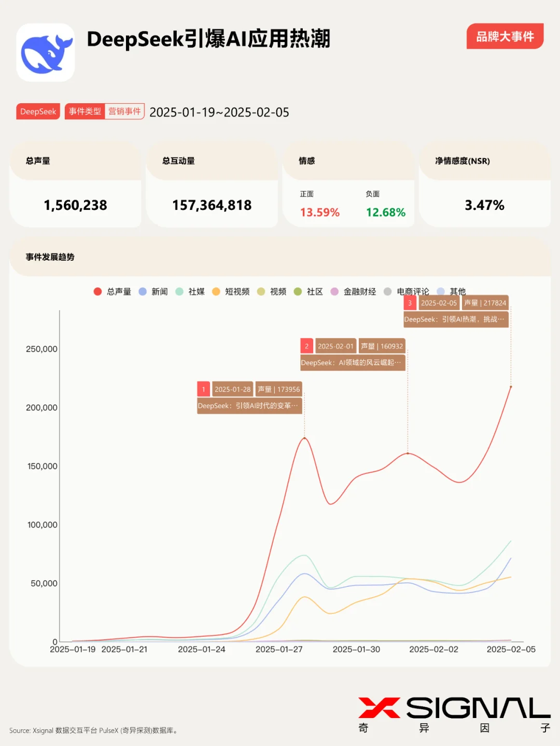Toggle the 新闻 legend series

tap(153, 291)
